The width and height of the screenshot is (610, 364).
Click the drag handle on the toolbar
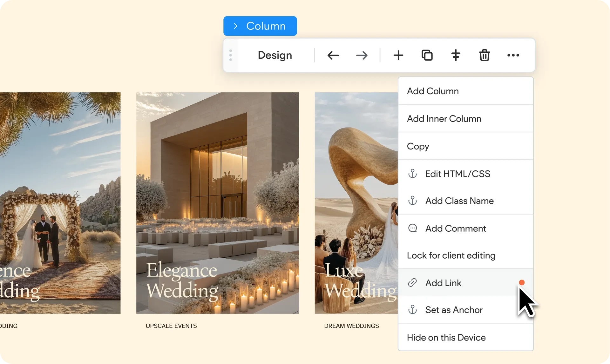click(x=231, y=55)
